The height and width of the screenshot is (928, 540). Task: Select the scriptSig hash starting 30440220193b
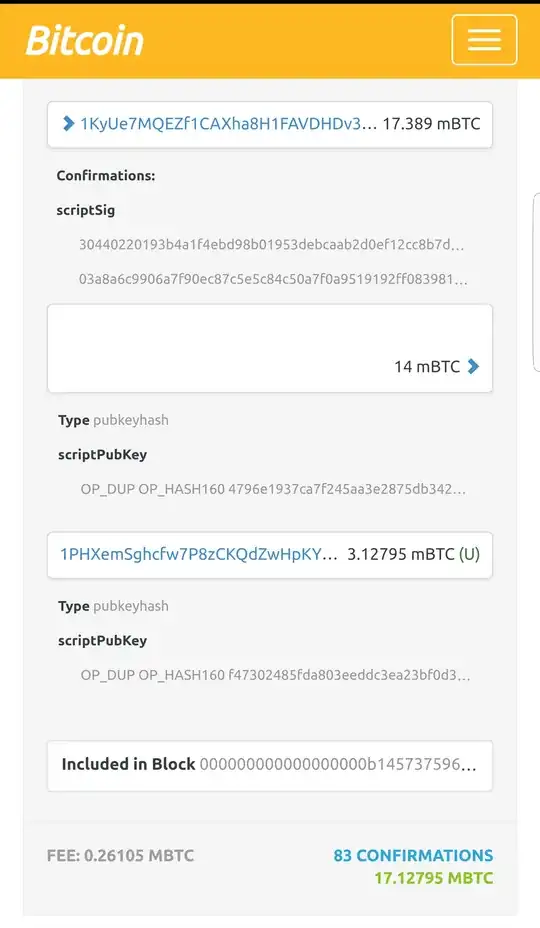pyautogui.click(x=272, y=244)
